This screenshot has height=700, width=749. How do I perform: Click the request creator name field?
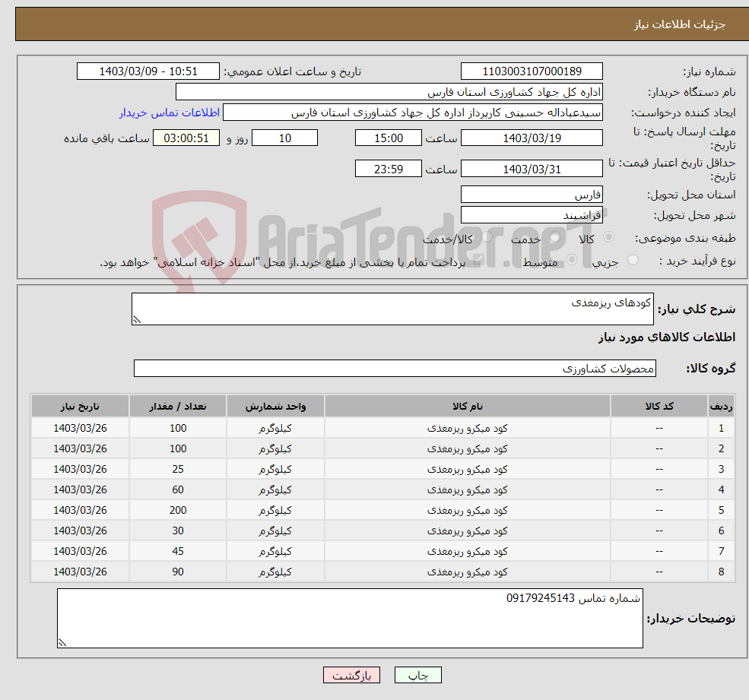(413, 112)
